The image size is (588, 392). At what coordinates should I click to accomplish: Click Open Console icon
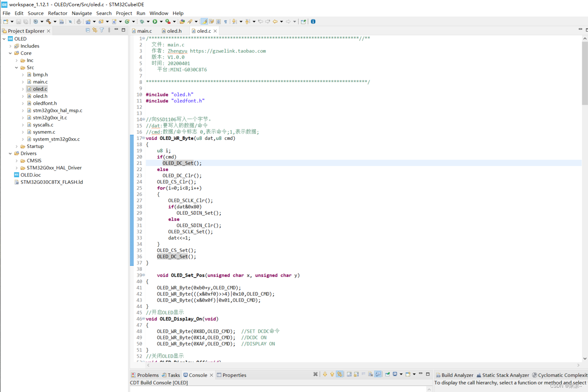(408, 374)
